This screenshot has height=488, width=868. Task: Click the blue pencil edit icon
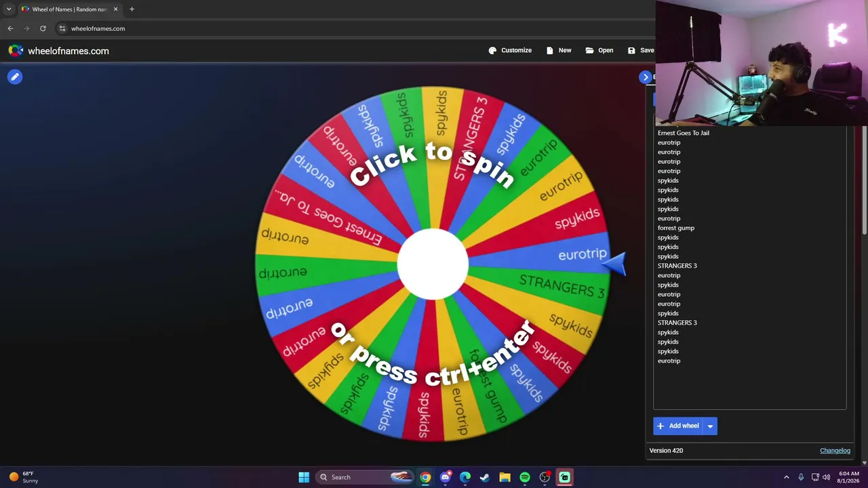tap(15, 77)
